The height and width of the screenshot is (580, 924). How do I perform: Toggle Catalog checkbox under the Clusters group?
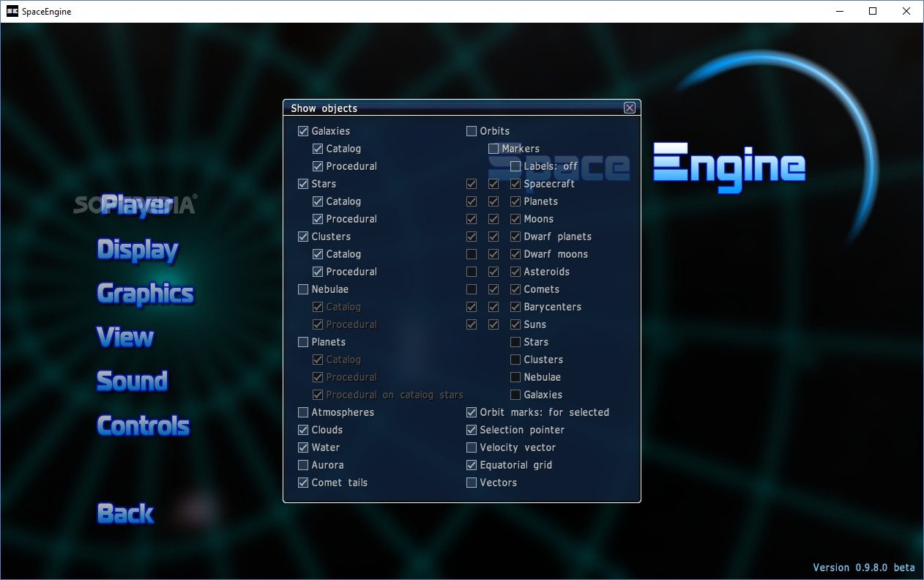click(318, 254)
